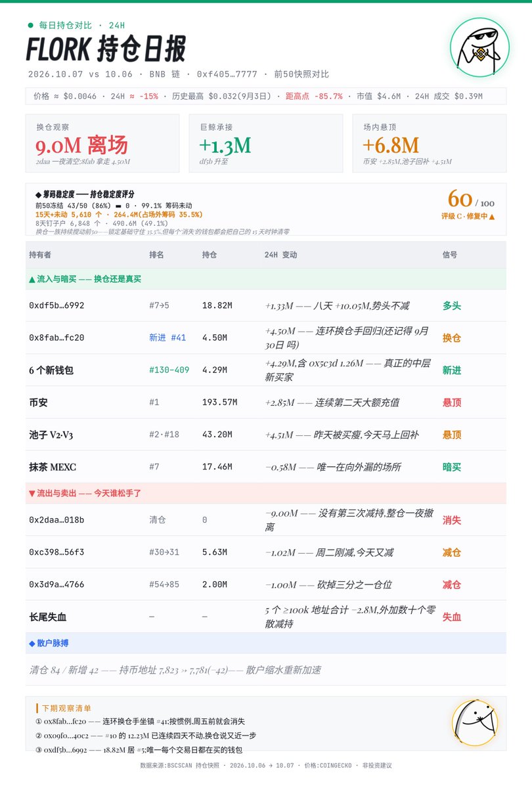Image resolution: width=532 pixels, height=788 pixels.
Task: Click the green status dot before 每日持仓对比
Action: [x=30, y=25]
